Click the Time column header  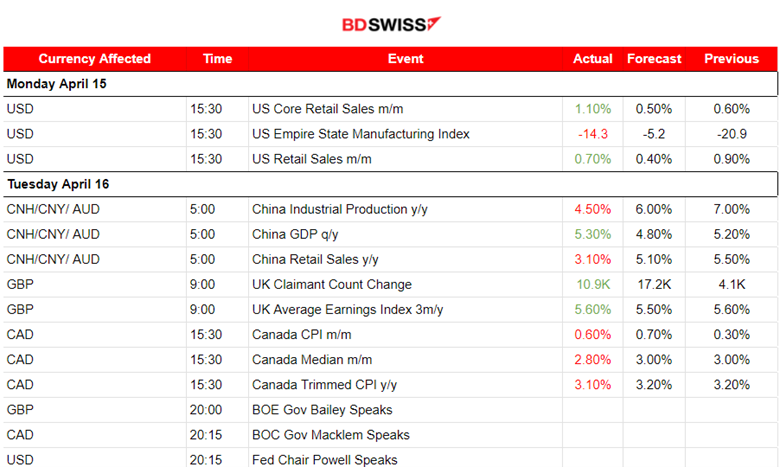tap(217, 59)
